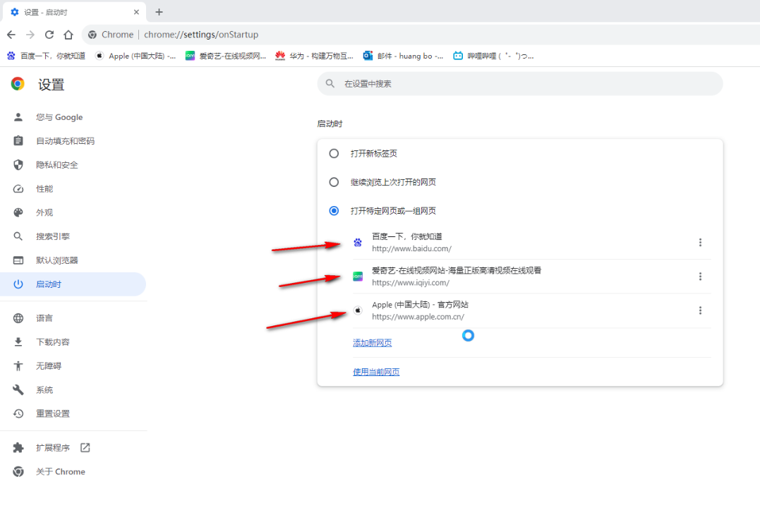Open the 华为 bookmark
Screen dimensions: 760x532
click(x=315, y=56)
